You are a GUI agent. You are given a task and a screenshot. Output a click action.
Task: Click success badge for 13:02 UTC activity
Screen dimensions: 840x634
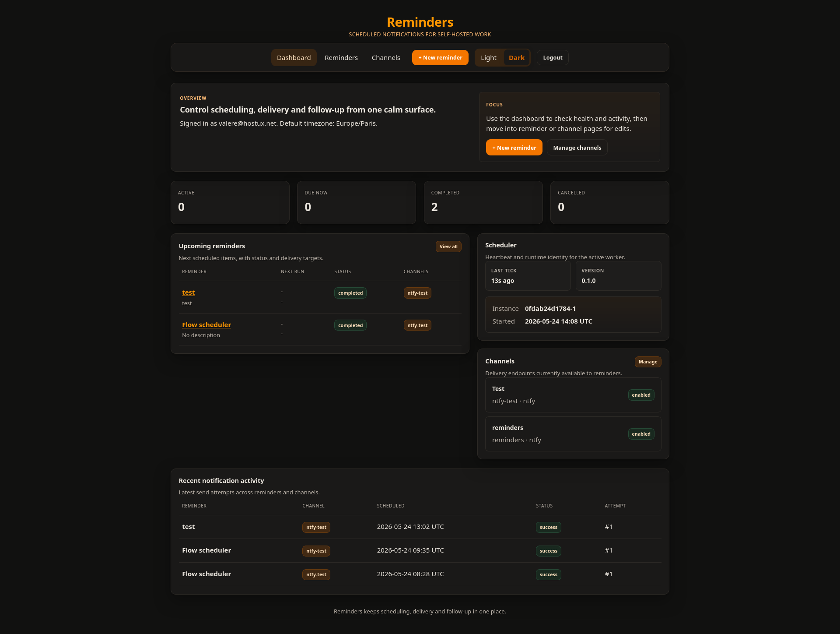coord(548,527)
